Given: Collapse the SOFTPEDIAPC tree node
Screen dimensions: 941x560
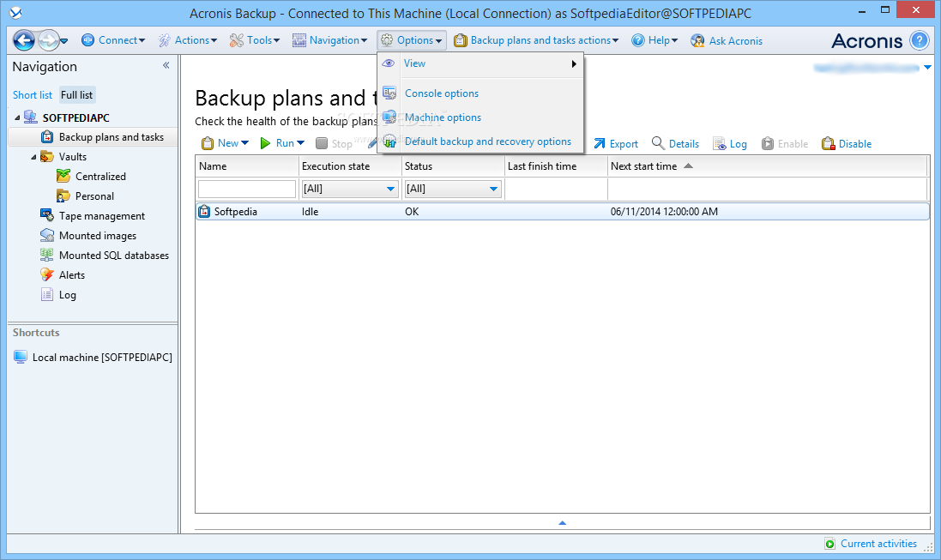Looking at the screenshot, I should [17, 117].
